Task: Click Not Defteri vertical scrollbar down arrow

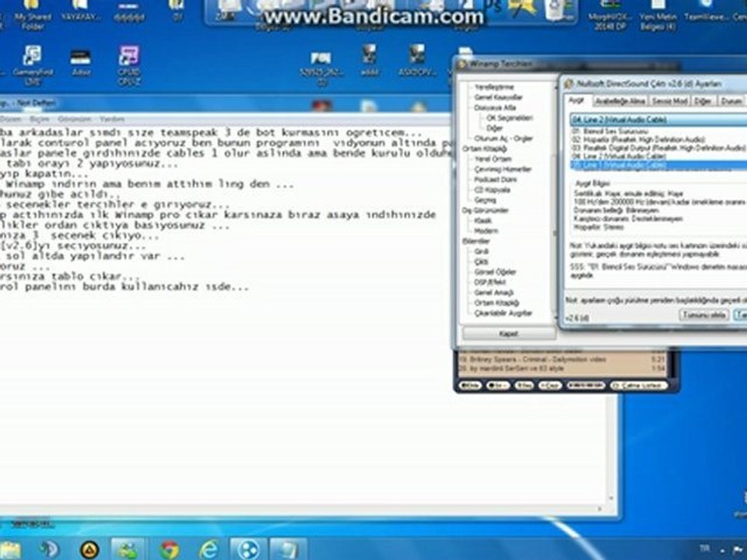Action: 611,499
